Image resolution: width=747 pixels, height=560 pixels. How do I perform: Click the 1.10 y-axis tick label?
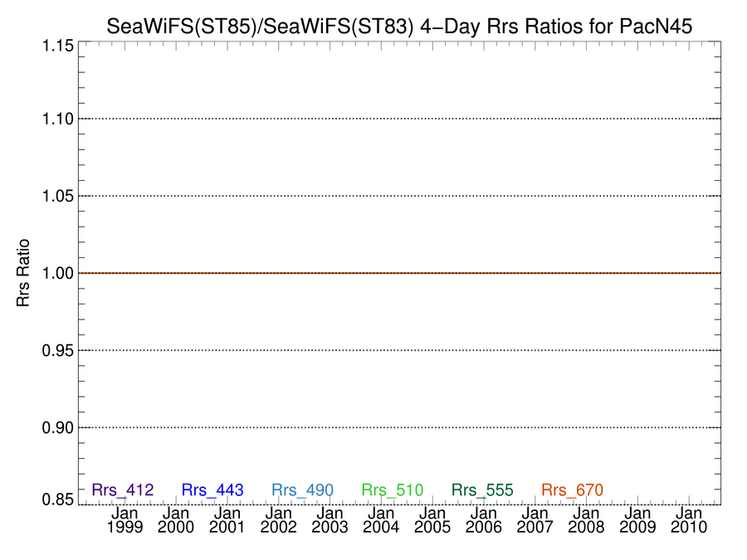coord(58,119)
